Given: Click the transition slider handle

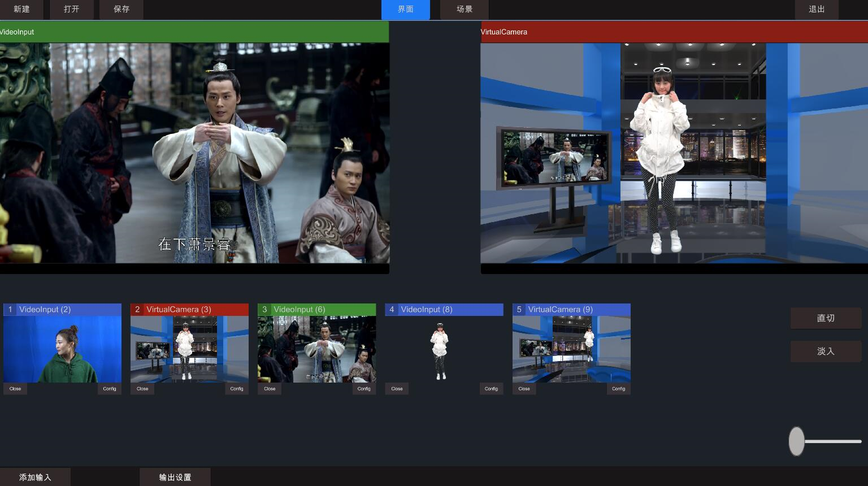Looking at the screenshot, I should tap(797, 441).
